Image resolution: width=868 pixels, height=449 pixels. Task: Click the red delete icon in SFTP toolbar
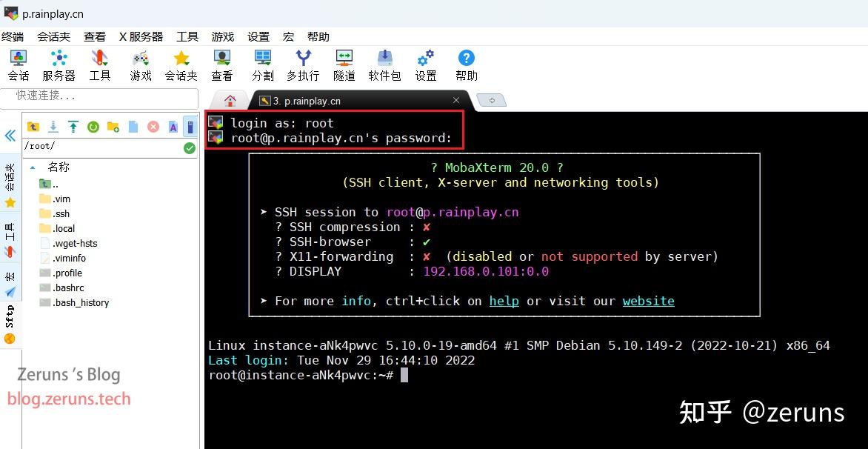[x=153, y=127]
